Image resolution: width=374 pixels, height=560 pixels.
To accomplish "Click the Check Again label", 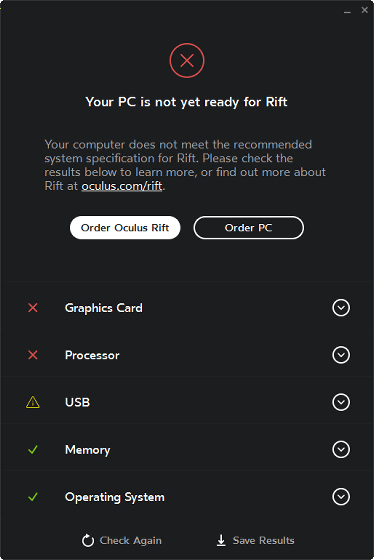I will (130, 541).
